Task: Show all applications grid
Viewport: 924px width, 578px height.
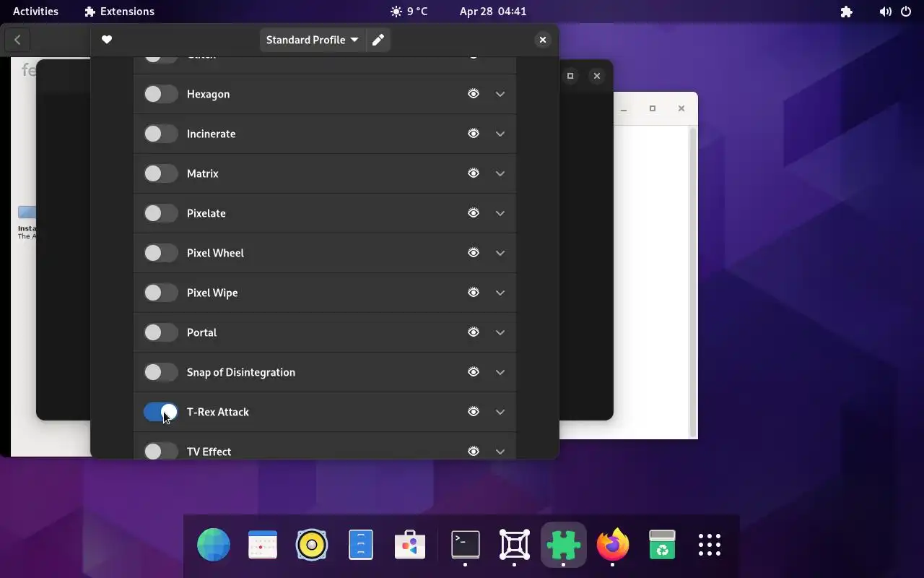Action: point(710,545)
